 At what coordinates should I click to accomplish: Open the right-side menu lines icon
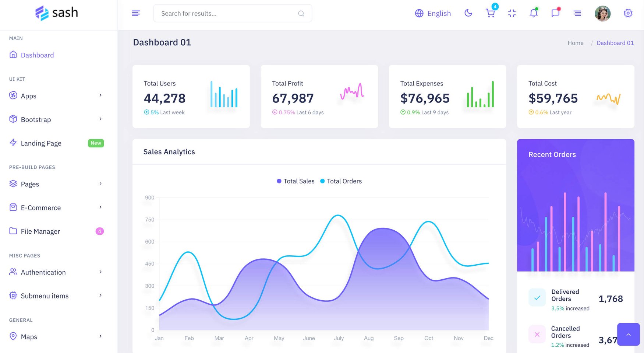[577, 13]
